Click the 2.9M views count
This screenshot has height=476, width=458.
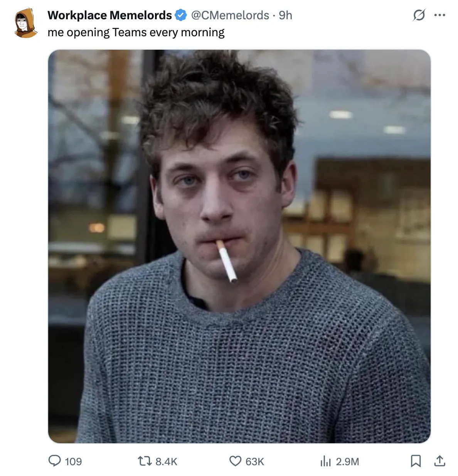[347, 461]
